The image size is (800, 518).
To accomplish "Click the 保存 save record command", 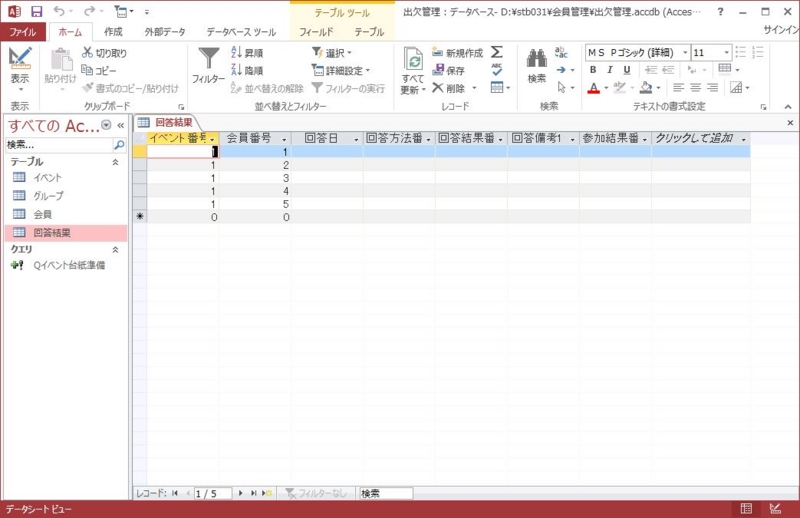I will (x=448, y=70).
